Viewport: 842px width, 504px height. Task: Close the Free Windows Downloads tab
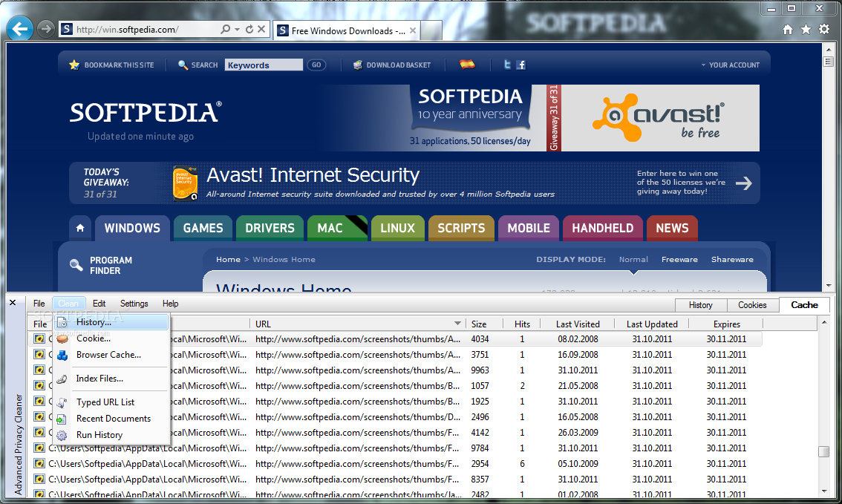(412, 30)
